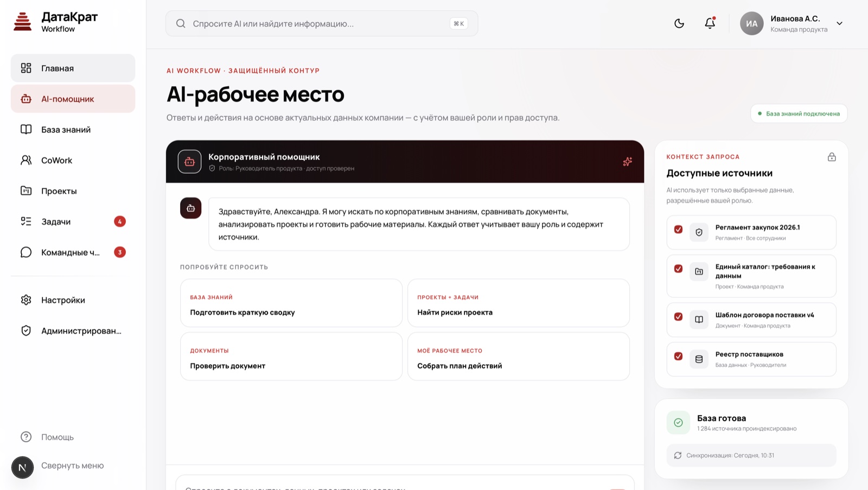Open Главная in sidebar
868x490 pixels.
coord(73,68)
